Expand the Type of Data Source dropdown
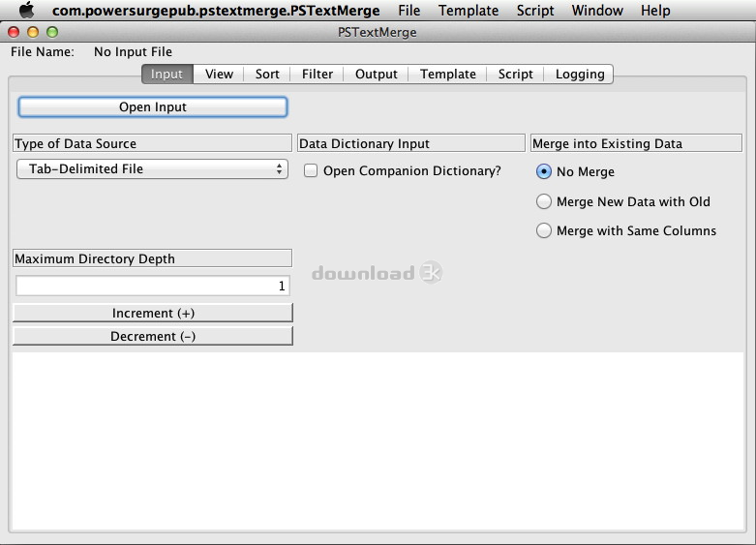 pyautogui.click(x=152, y=169)
